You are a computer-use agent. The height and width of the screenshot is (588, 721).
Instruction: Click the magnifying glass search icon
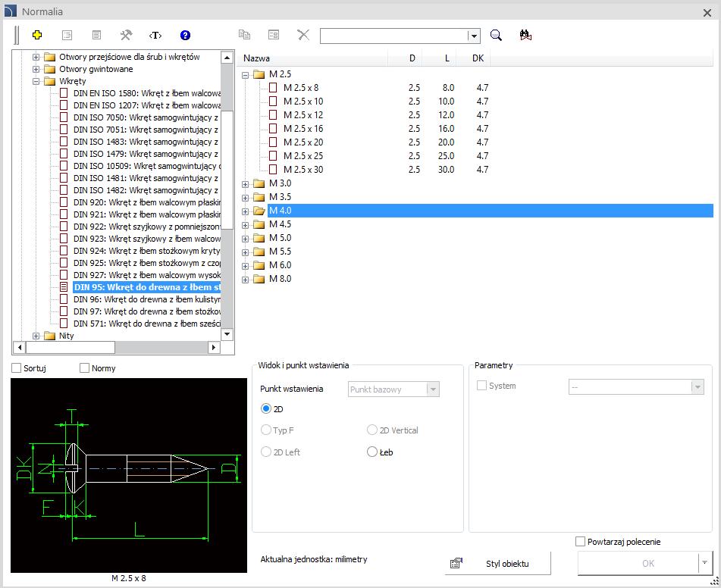tap(496, 35)
